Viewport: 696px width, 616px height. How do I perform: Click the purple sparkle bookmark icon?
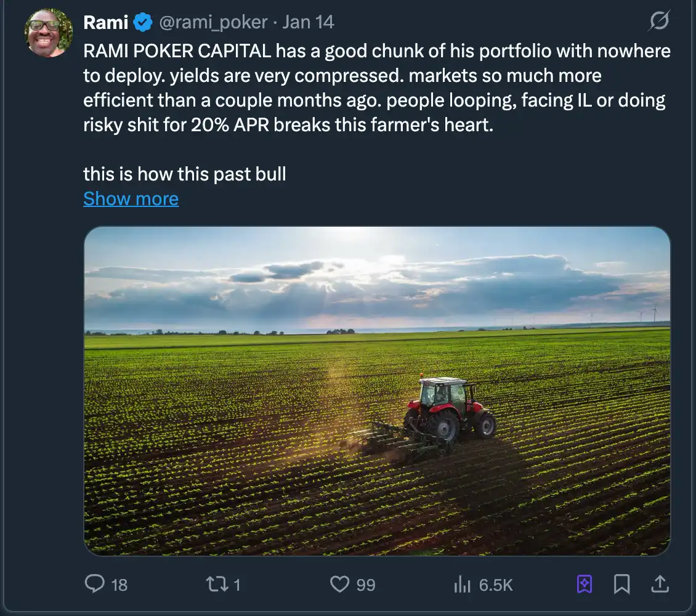(x=585, y=583)
